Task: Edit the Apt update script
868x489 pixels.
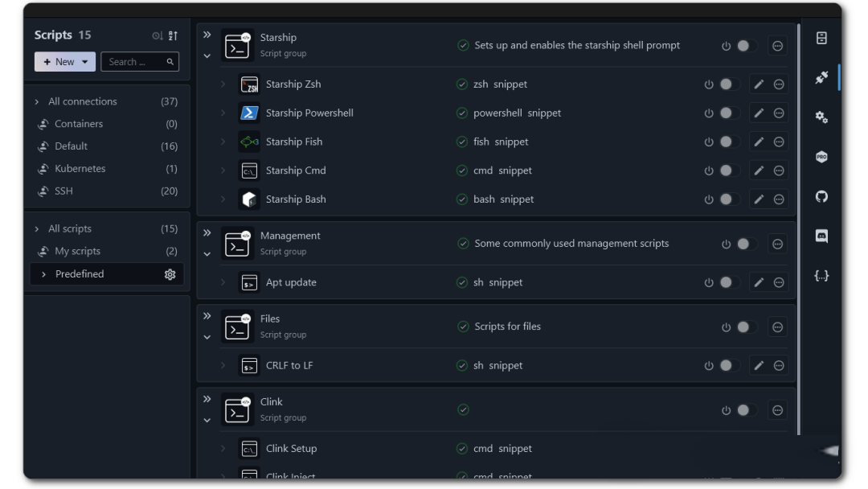Action: (x=758, y=282)
